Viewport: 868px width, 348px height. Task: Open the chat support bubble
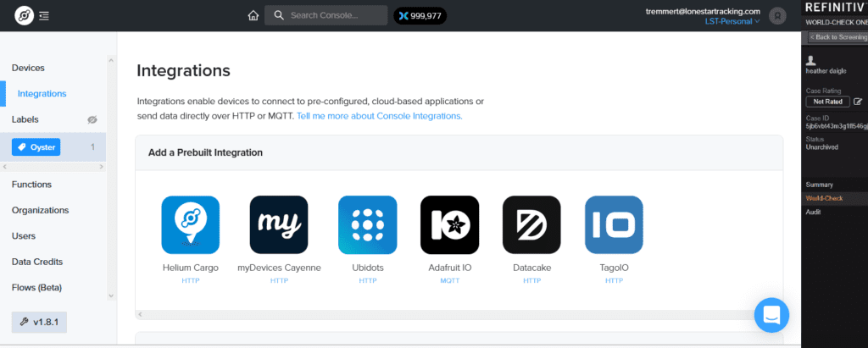click(x=771, y=315)
